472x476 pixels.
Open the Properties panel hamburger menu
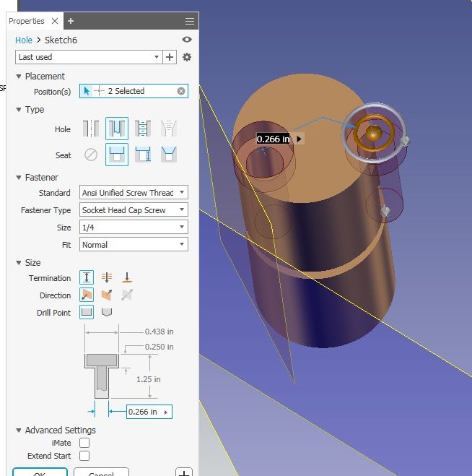(190, 21)
